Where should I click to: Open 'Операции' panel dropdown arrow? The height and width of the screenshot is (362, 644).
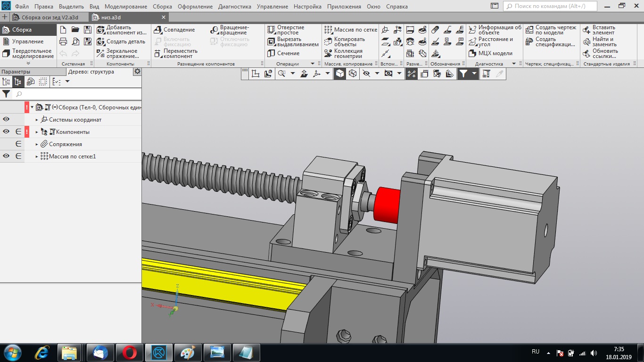pos(312,64)
